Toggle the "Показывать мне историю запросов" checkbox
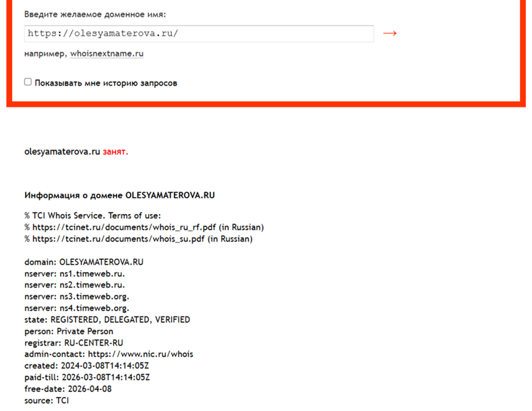 (x=28, y=82)
